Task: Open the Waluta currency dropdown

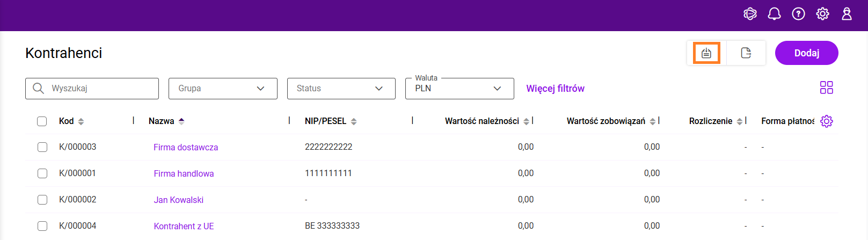Action: click(x=459, y=89)
